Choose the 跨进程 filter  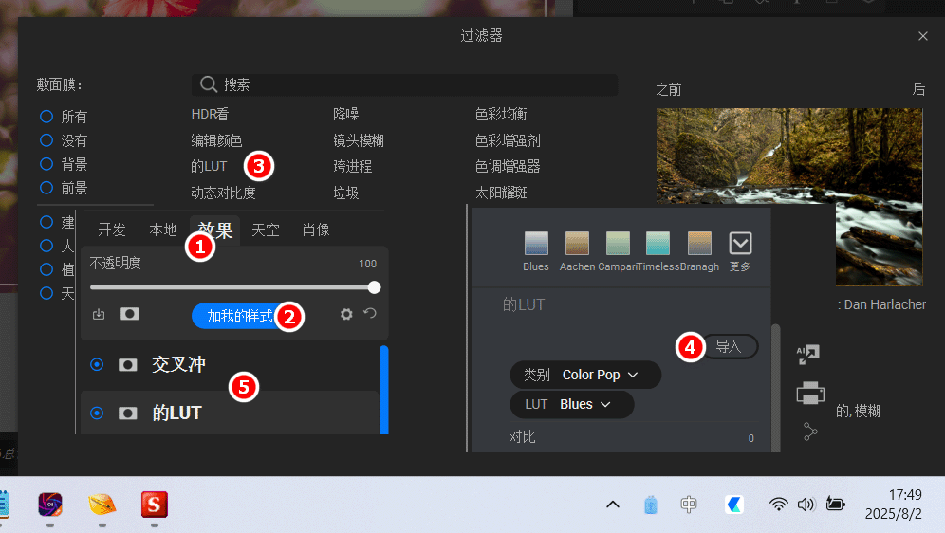(353, 166)
